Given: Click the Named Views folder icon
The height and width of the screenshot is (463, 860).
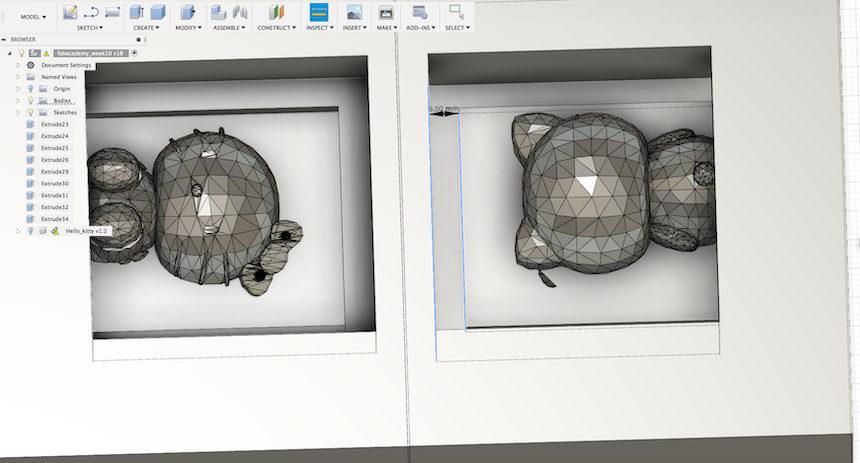Looking at the screenshot, I should (x=31, y=77).
